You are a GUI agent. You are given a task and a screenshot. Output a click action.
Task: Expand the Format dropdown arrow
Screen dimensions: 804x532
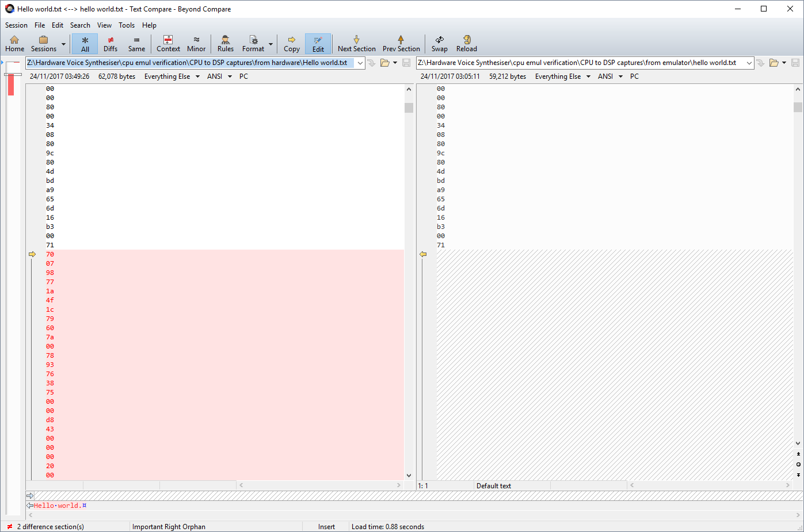click(x=270, y=44)
